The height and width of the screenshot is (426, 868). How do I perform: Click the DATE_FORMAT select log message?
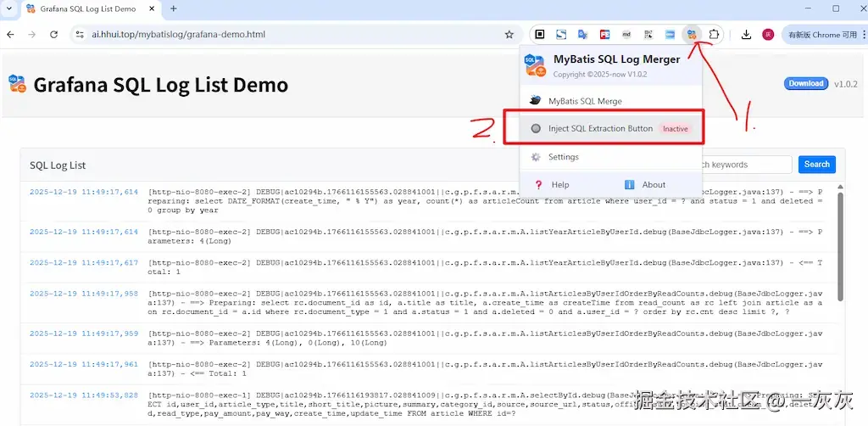[x=485, y=201]
